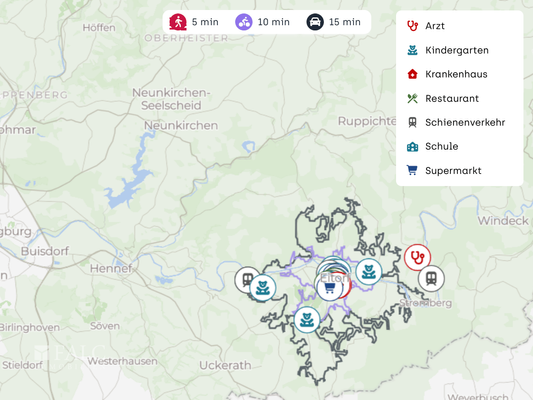The image size is (533, 400).
Task: Toggle the Kindergarten legend entry
Action: tap(448, 50)
